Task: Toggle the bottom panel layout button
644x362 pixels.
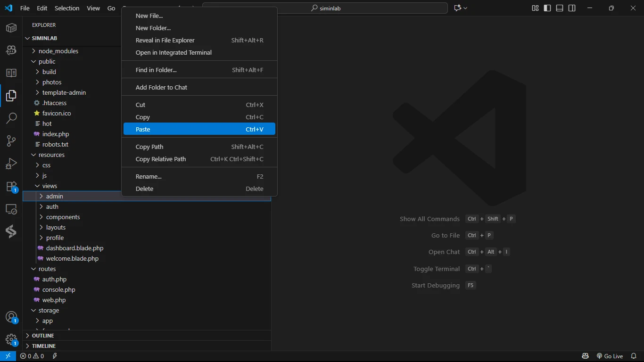Action: [560, 8]
